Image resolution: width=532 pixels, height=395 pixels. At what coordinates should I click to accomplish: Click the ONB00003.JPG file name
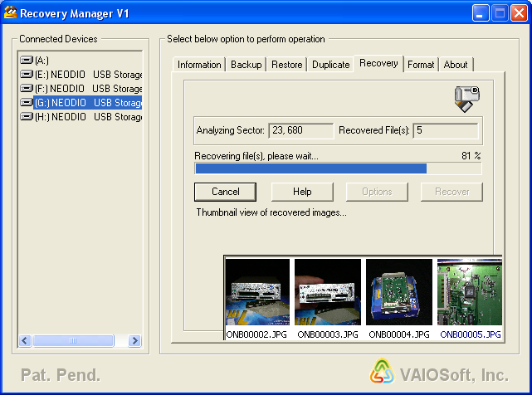[x=328, y=334]
